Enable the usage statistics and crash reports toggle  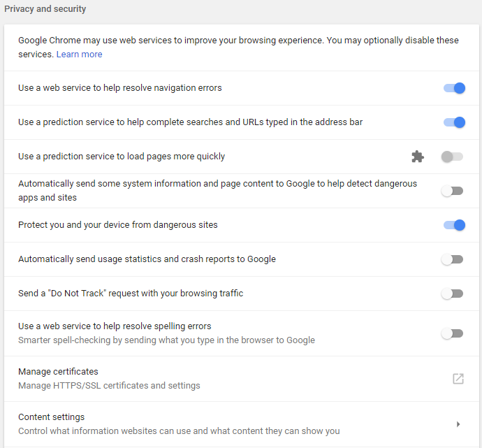coord(452,259)
